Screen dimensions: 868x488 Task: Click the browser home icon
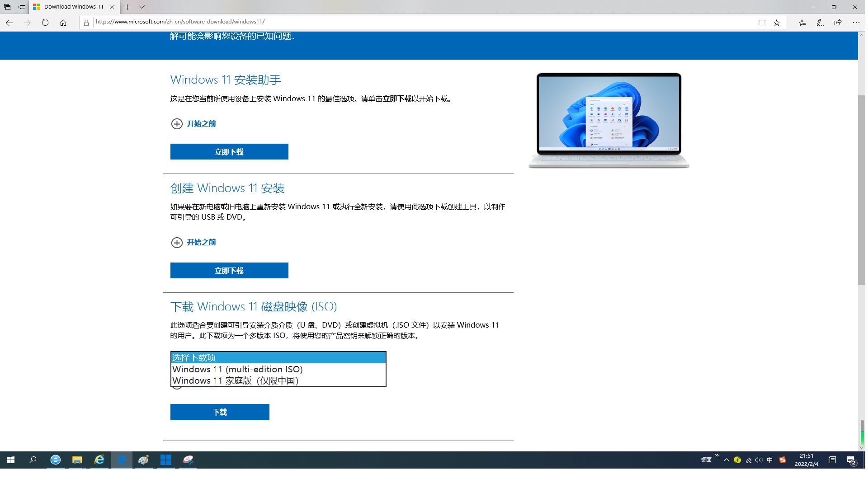point(63,22)
